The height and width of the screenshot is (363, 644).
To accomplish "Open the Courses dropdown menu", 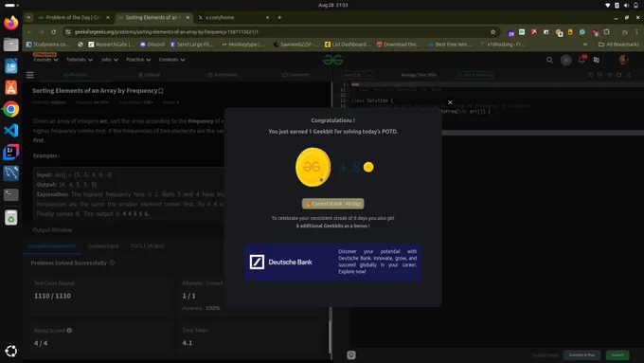I will pyautogui.click(x=45, y=60).
